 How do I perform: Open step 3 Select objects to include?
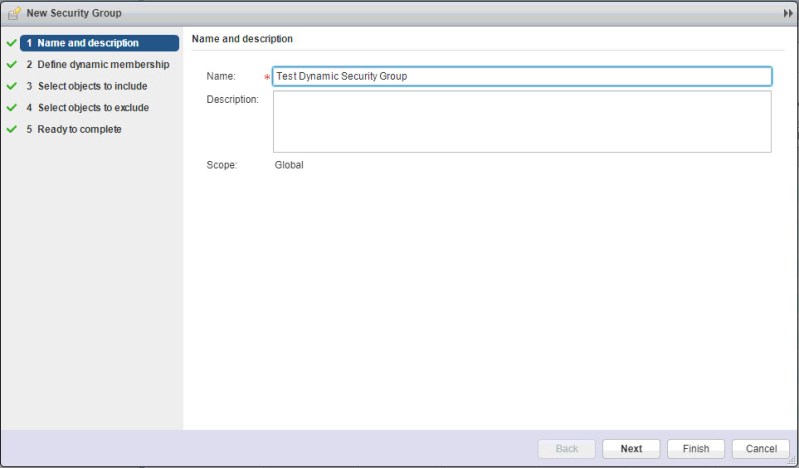pos(86,86)
